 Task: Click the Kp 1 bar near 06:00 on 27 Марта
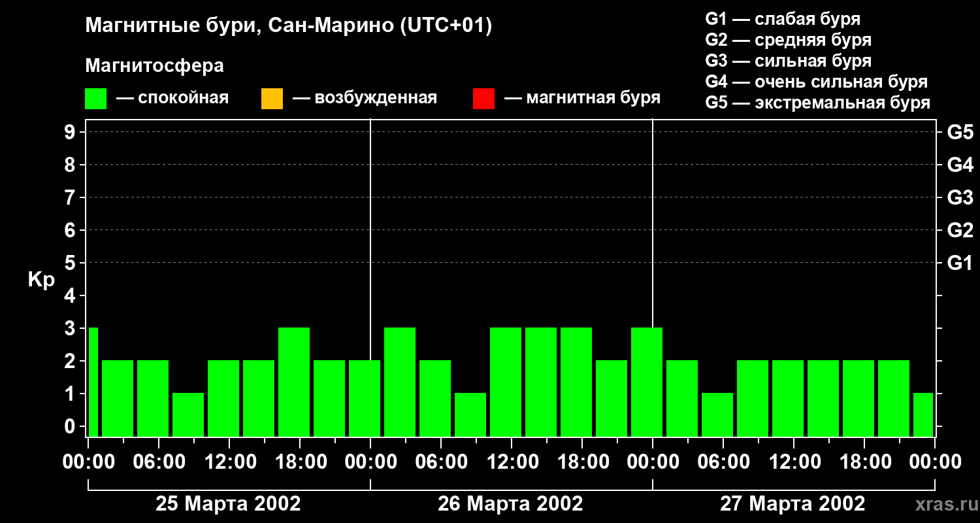click(717, 414)
